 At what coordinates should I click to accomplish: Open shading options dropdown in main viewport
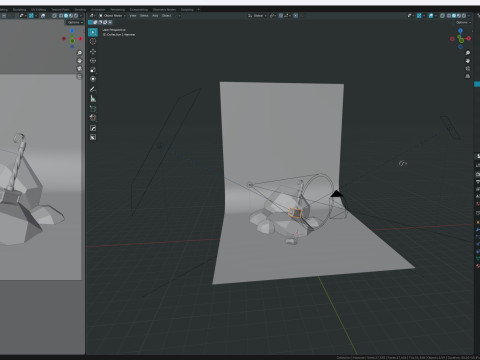469,16
